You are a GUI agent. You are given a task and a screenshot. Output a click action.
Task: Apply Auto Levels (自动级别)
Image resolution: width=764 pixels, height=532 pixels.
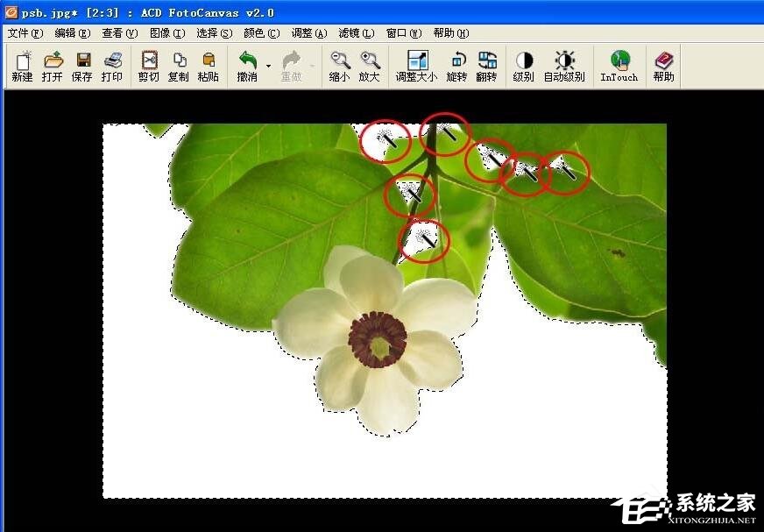click(564, 67)
